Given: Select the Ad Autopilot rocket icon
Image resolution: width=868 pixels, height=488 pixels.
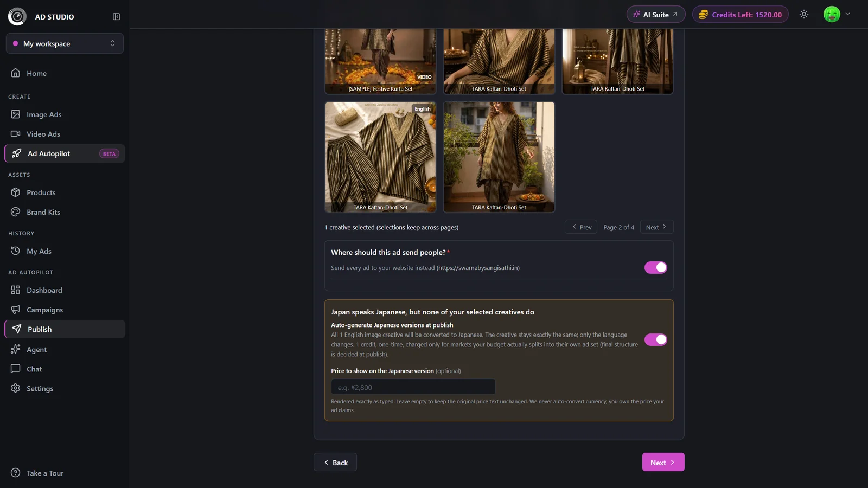Looking at the screenshot, I should click(x=17, y=153).
